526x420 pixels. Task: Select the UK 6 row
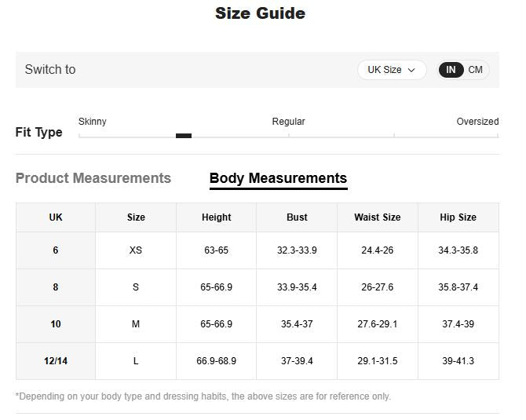click(x=56, y=250)
